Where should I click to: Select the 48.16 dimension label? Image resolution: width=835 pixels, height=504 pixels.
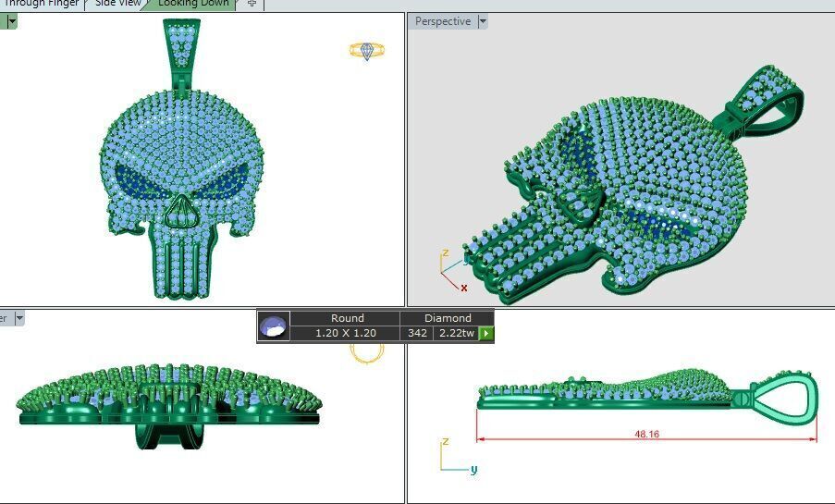click(646, 435)
